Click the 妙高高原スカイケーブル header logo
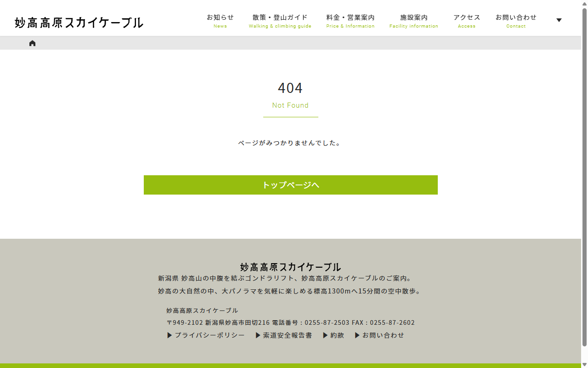588x368 pixels. (79, 23)
